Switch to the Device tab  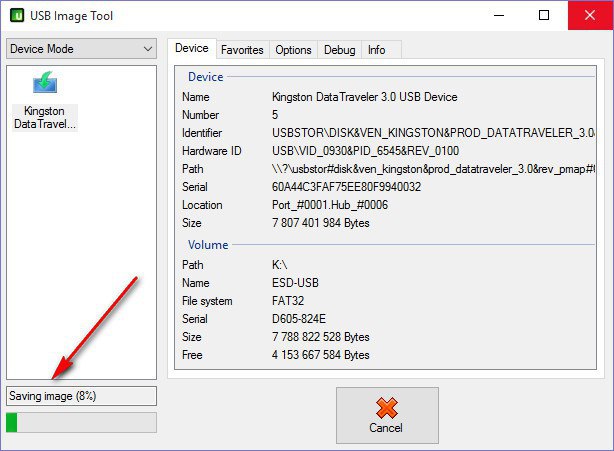tap(191, 49)
